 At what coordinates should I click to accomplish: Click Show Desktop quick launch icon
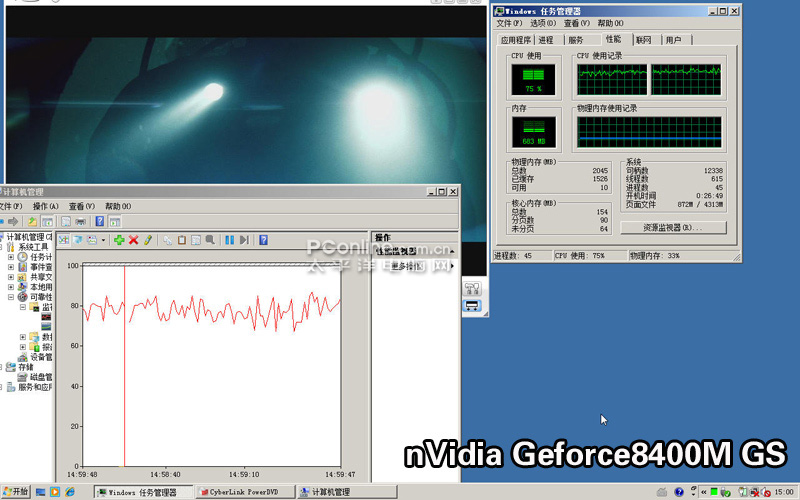click(40, 492)
